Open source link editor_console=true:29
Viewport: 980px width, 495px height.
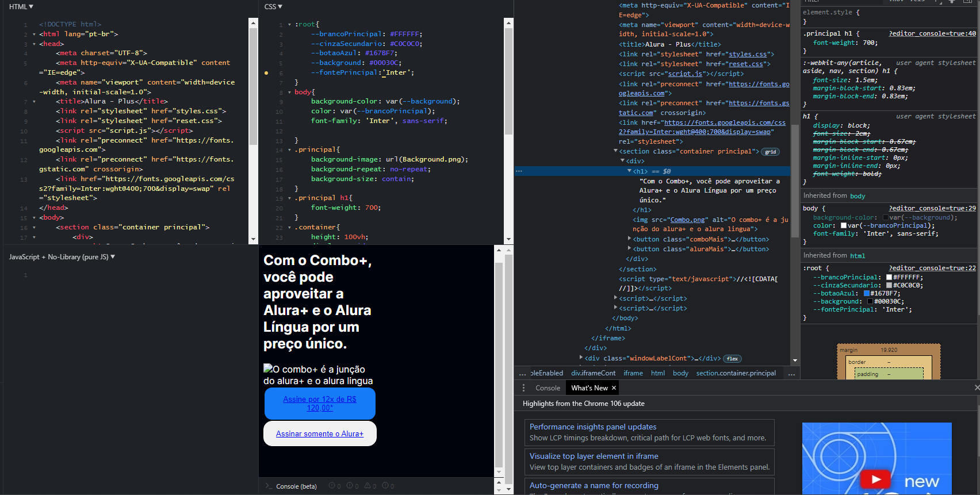tap(932, 208)
